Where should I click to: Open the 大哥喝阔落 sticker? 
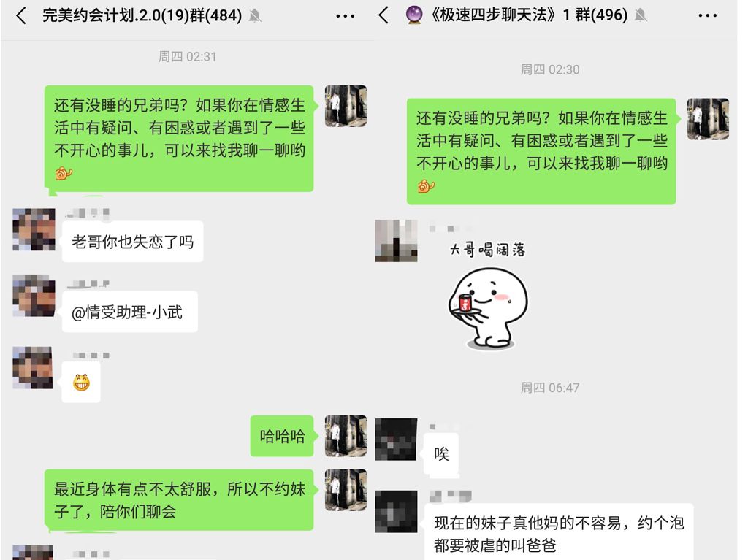(x=487, y=296)
